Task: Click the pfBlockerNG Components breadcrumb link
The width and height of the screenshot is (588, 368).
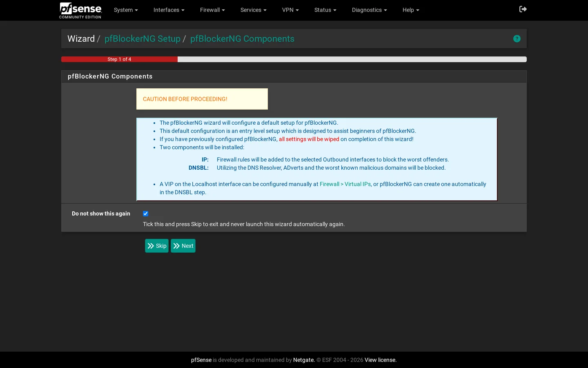Action: (242, 38)
